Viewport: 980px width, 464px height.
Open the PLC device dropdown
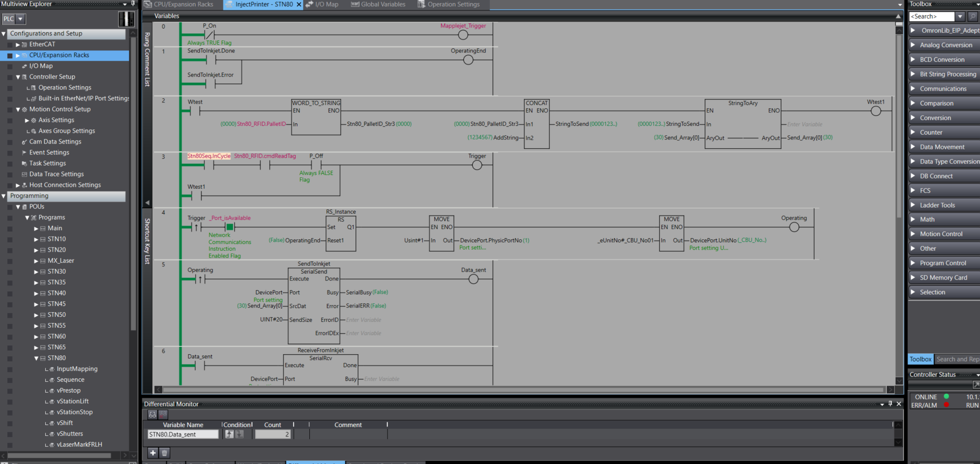click(20, 19)
